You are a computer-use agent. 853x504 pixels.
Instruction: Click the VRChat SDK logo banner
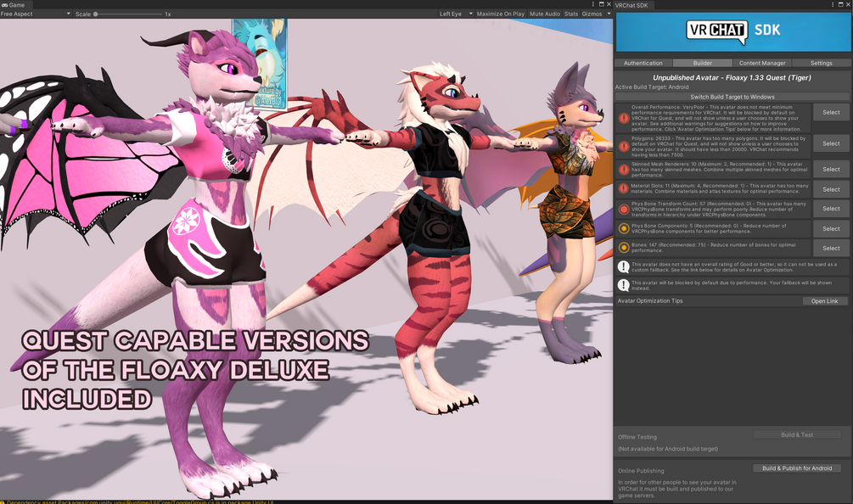click(x=732, y=31)
